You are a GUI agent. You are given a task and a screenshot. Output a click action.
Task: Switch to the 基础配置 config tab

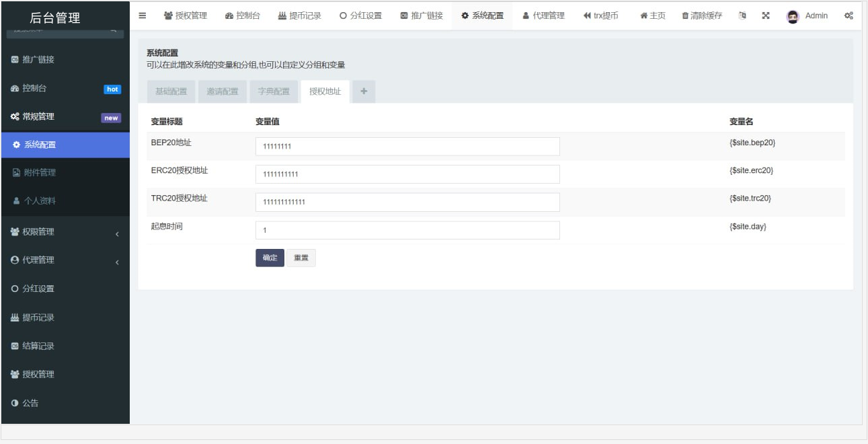pyautogui.click(x=171, y=91)
